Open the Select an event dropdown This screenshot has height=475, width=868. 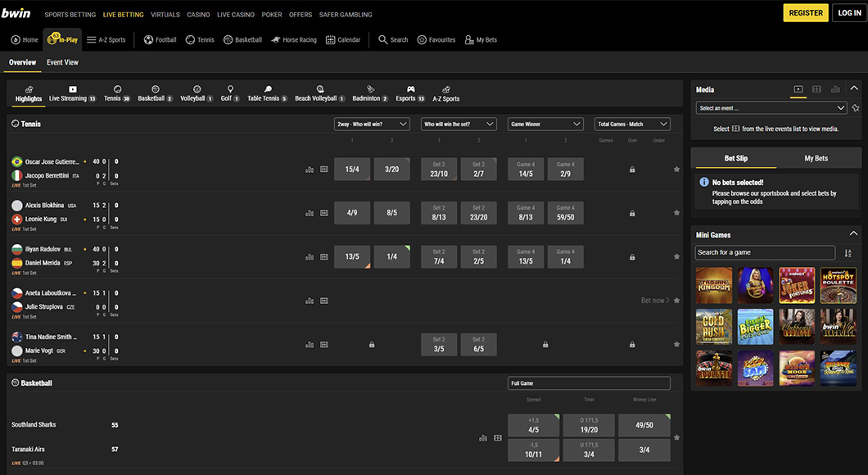click(x=771, y=108)
